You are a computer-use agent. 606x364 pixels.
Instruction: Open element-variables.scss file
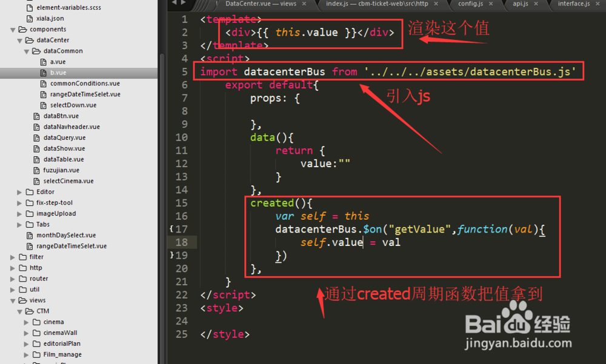coord(68,7)
